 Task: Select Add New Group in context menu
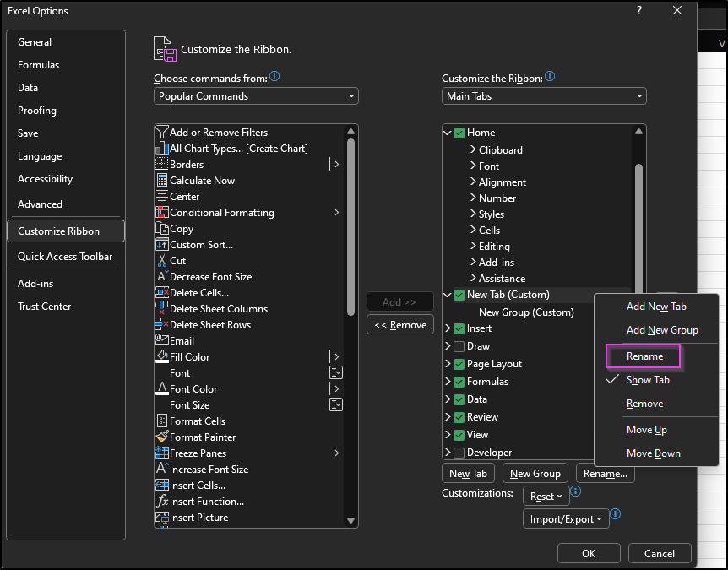[662, 330]
